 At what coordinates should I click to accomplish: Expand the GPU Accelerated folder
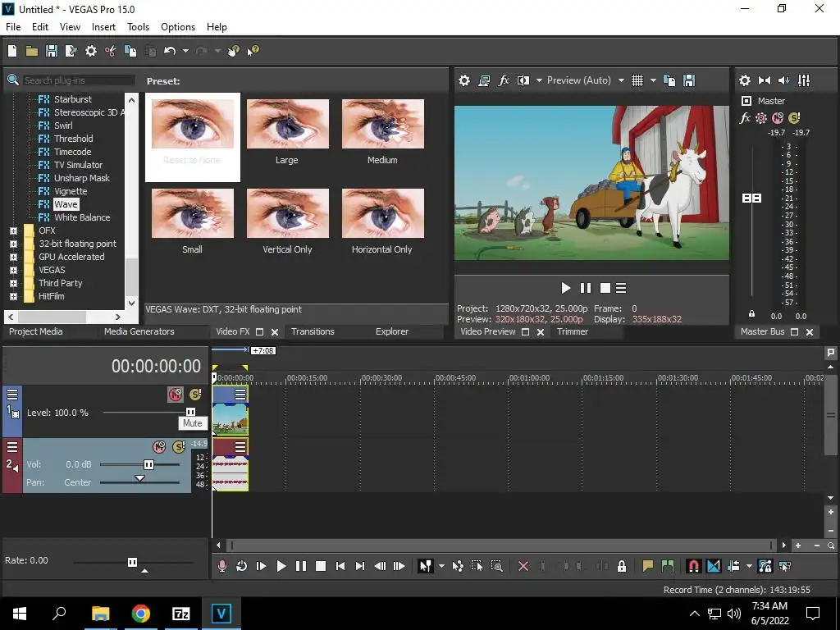click(13, 257)
